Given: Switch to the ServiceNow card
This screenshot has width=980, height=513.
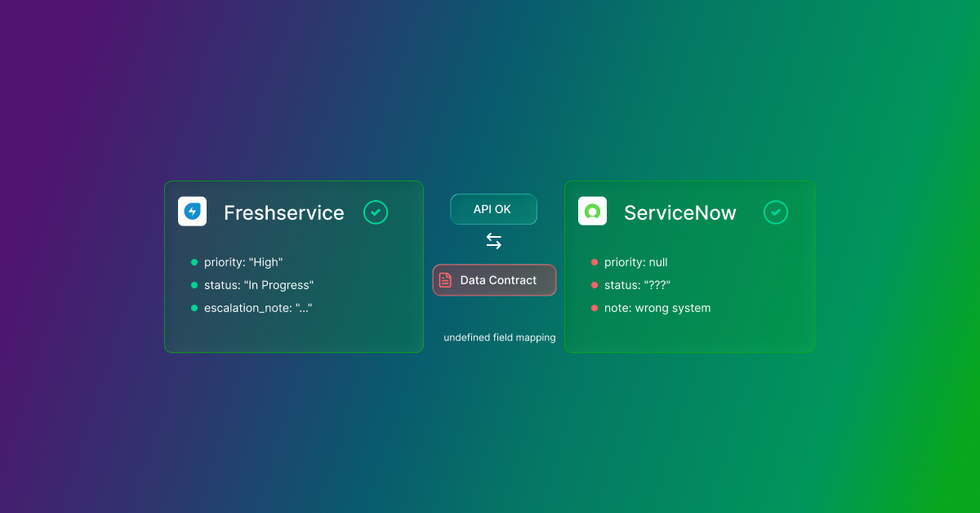Looking at the screenshot, I should click(x=690, y=266).
